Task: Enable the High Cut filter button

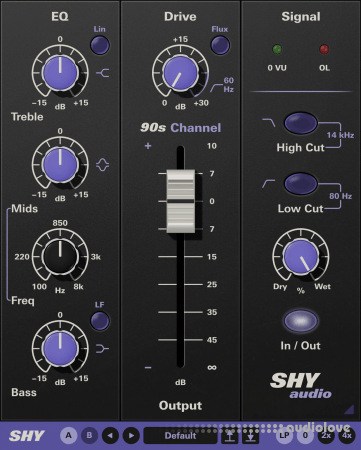Action: coord(301,123)
